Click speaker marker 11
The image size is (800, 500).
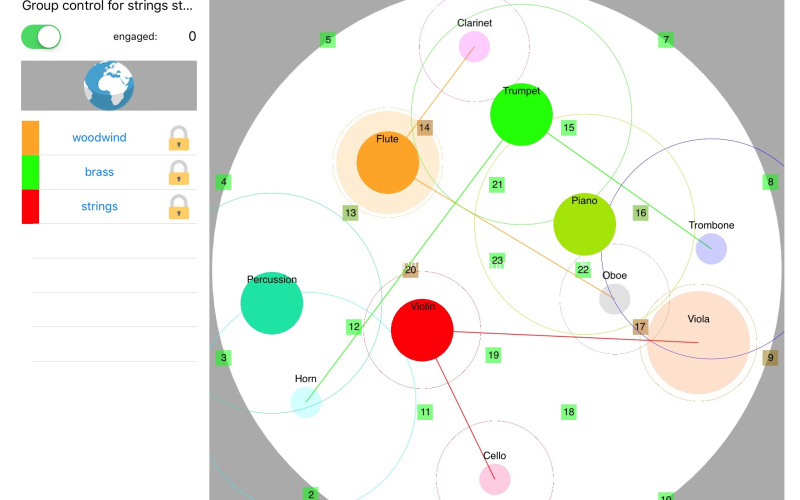click(x=425, y=412)
